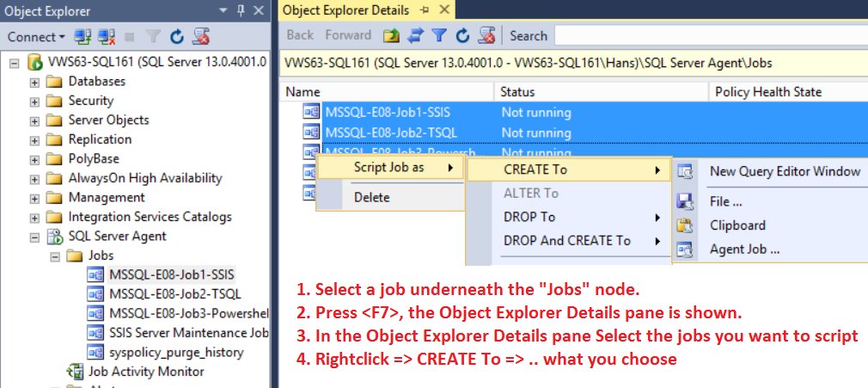868x388 pixels.
Task: Select MSSQL-E08-Job2-TSQL in the tree
Action: (x=175, y=294)
